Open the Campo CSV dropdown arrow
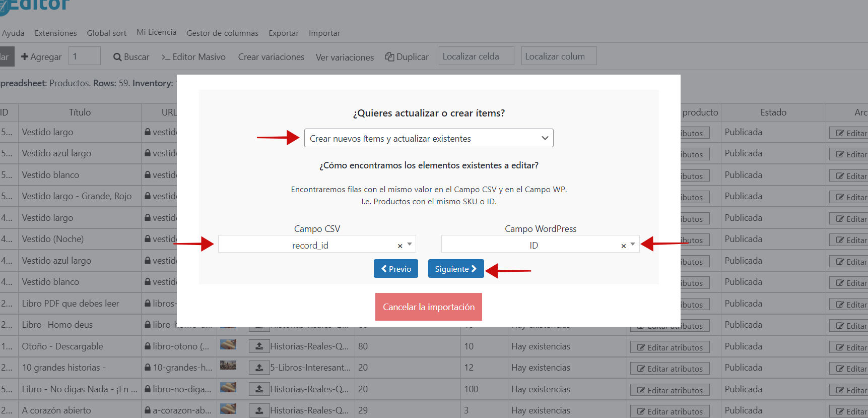868x418 pixels. [x=410, y=244]
